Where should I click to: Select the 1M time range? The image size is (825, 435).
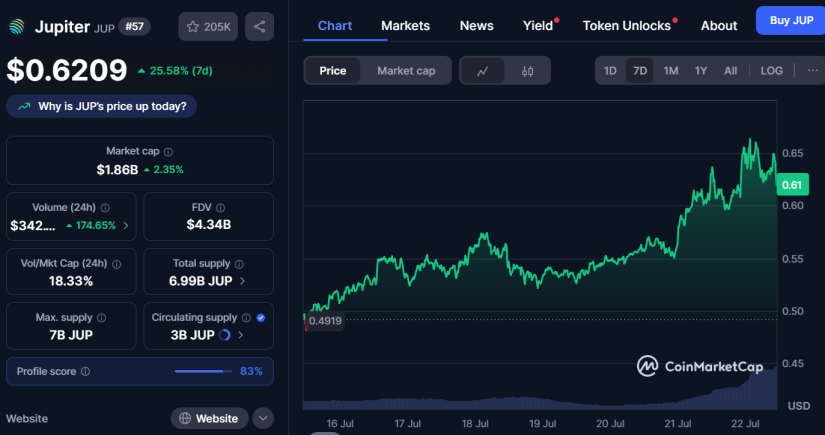[x=670, y=70]
